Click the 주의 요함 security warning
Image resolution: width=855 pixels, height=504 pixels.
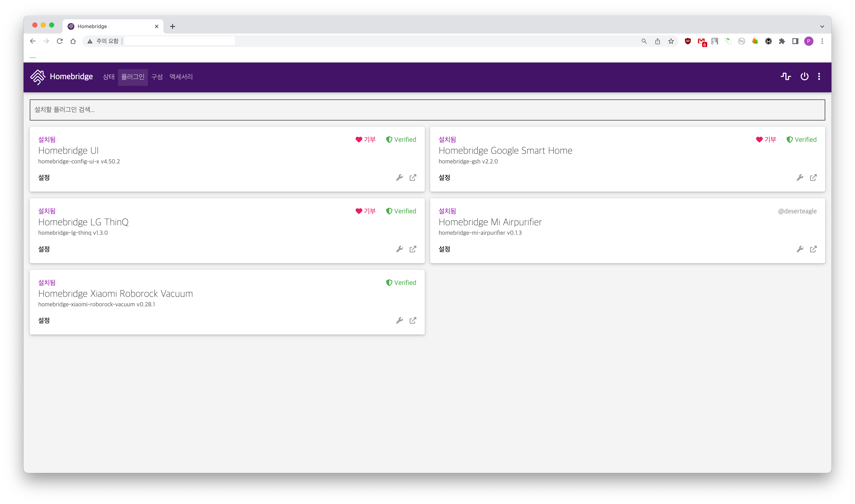pos(103,41)
